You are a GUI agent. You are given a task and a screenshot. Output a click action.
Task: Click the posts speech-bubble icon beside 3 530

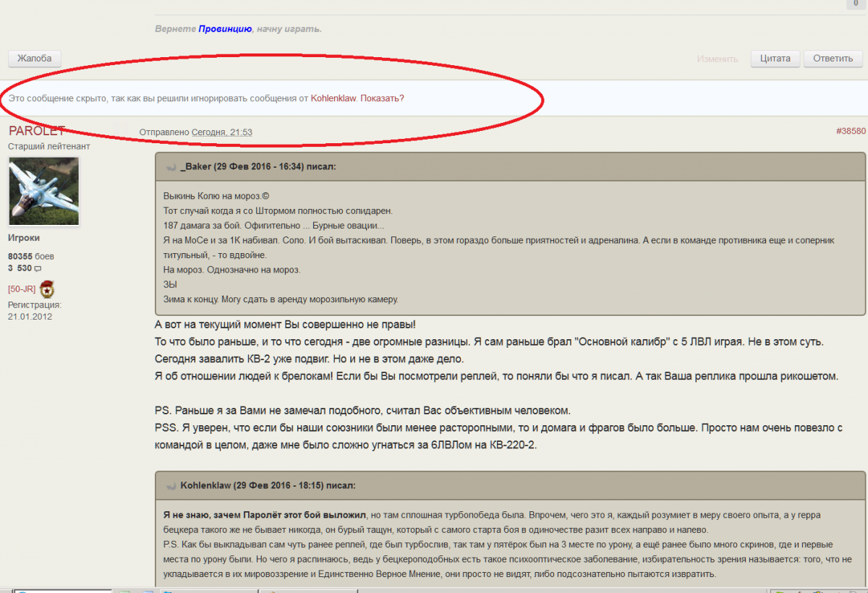38,269
